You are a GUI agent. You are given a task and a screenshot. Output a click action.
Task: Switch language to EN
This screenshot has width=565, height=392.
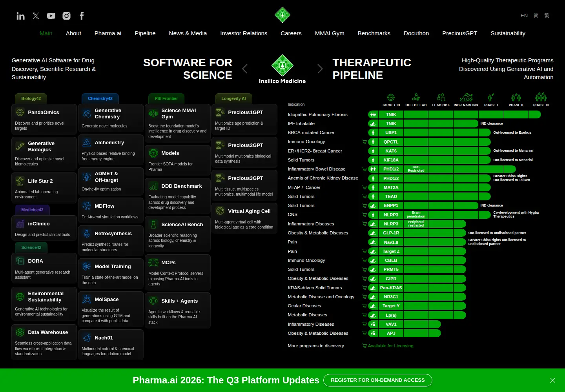pos(524,16)
